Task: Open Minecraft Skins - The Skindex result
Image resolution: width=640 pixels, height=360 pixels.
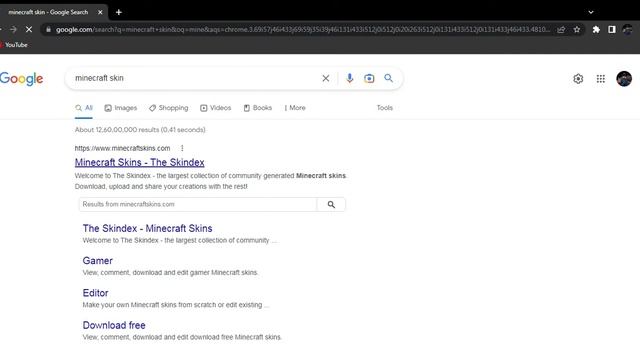Action: pos(140,162)
